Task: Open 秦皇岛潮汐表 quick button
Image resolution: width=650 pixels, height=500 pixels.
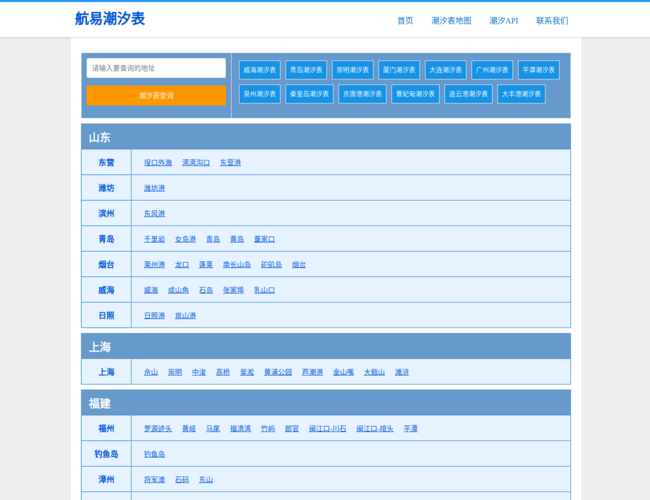Action: (309, 94)
